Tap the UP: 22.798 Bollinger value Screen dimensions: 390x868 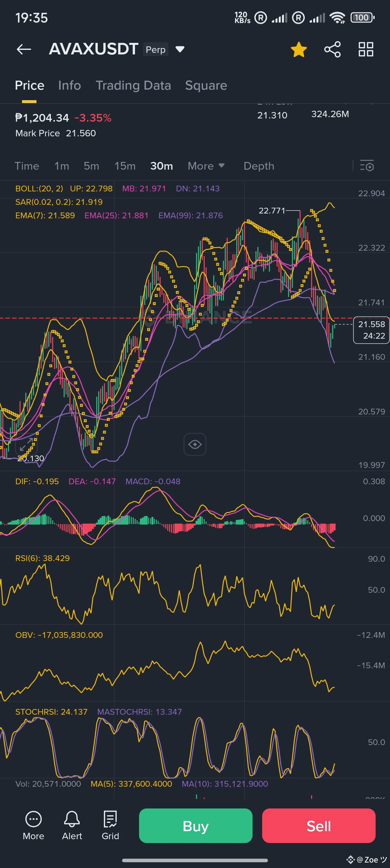[x=91, y=189]
